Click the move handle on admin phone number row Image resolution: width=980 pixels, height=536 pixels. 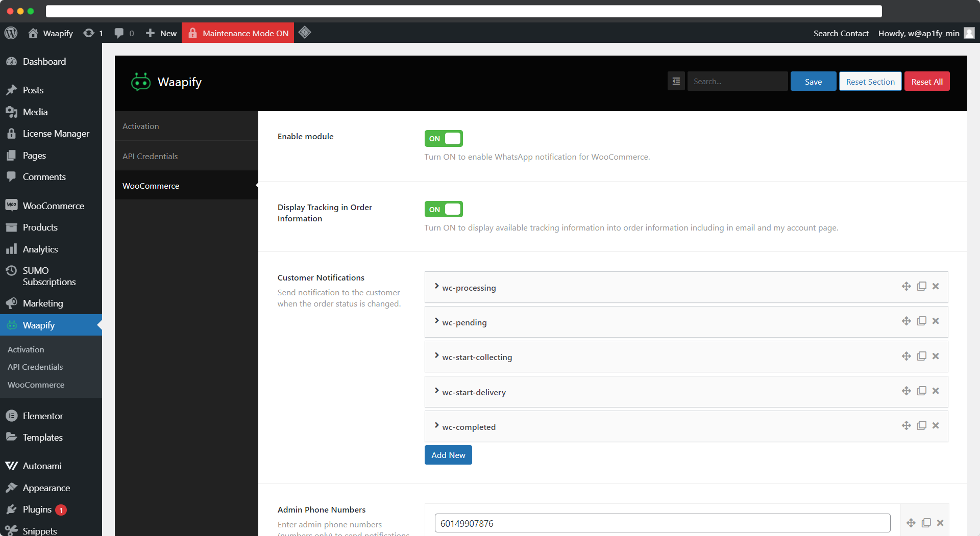click(x=911, y=523)
